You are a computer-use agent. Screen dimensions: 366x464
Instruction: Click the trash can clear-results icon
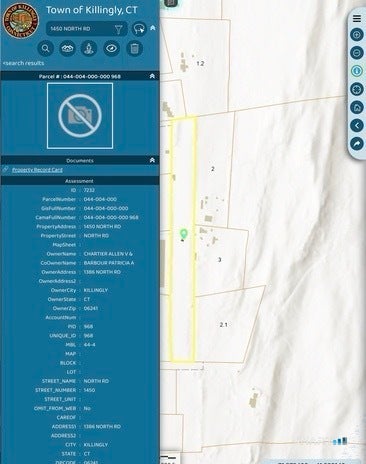tap(135, 49)
